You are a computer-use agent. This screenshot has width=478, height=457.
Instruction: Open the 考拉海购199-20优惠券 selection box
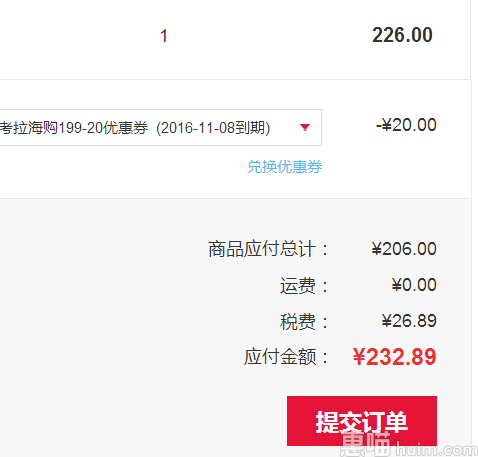tap(161, 127)
